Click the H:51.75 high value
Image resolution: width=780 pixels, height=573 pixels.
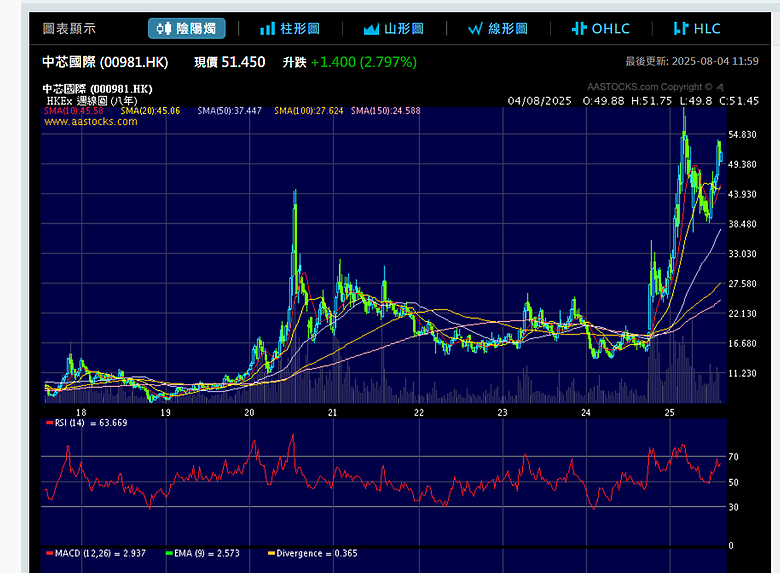click(x=652, y=101)
